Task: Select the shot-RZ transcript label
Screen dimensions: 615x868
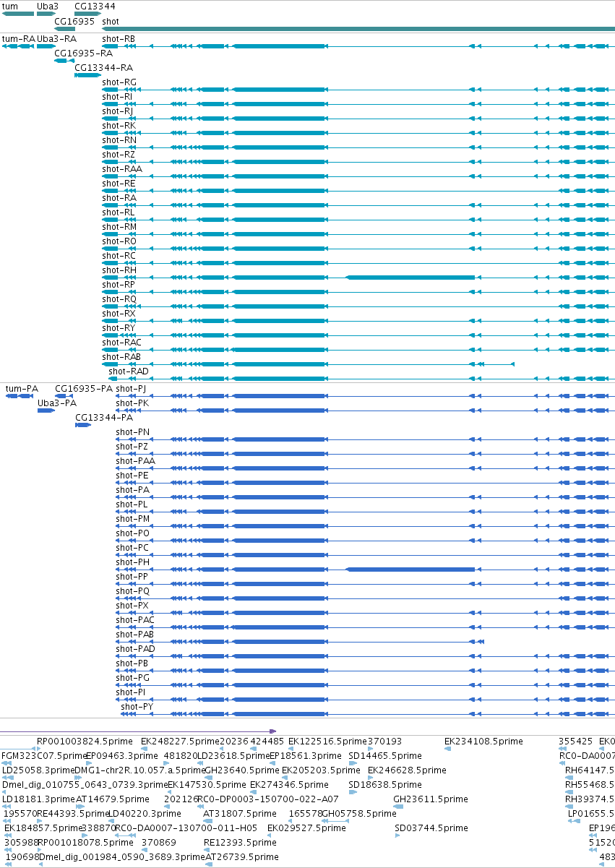Action: click(119, 155)
